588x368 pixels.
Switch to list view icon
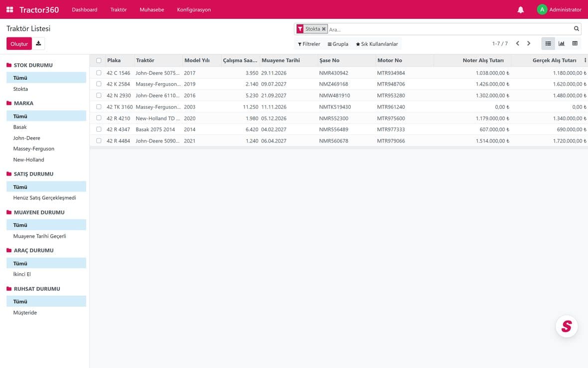[548, 43]
